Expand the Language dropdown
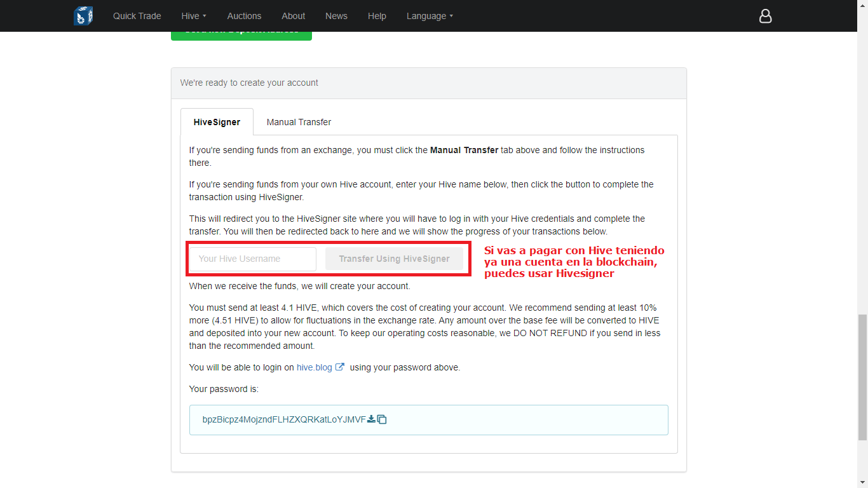 [430, 16]
